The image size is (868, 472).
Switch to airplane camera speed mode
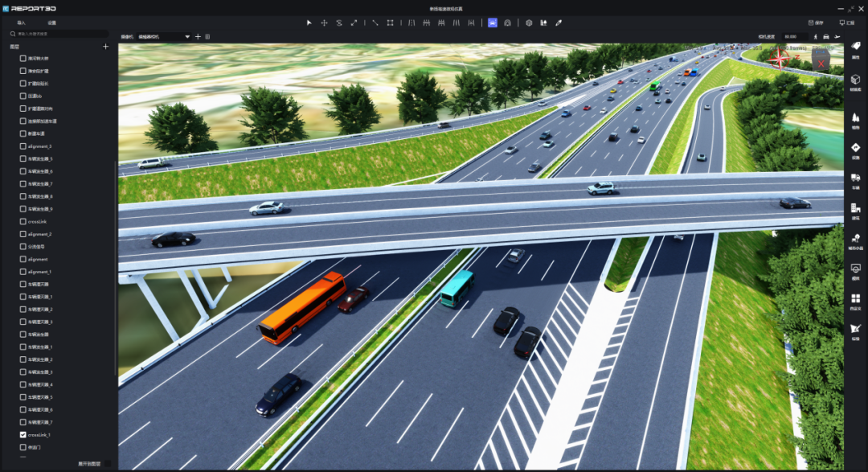point(837,37)
